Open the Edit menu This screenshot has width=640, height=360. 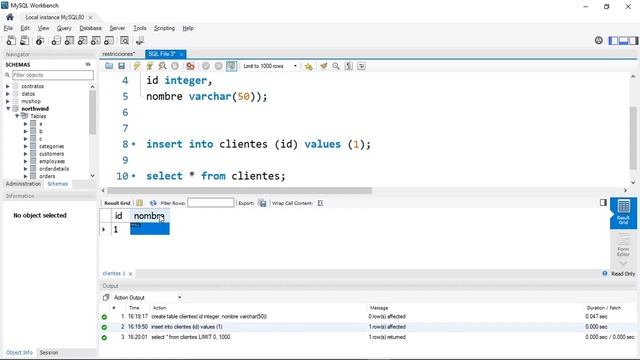coord(25,28)
